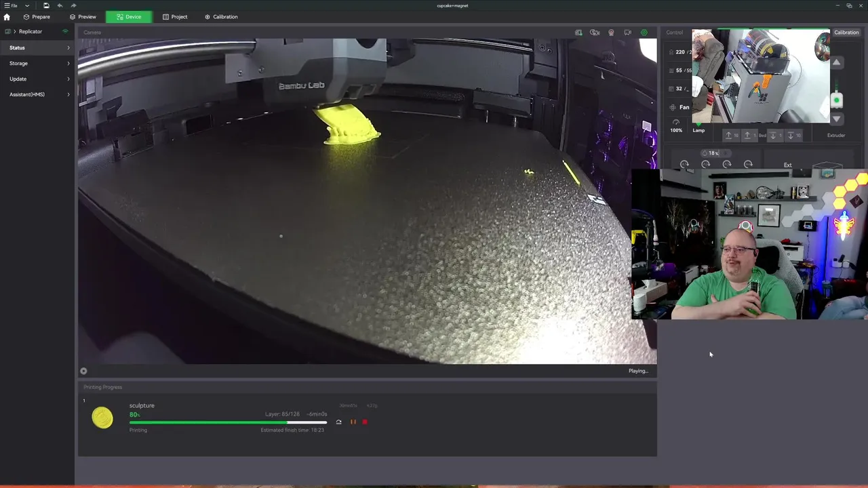This screenshot has height=488, width=868.
Task: Click the Undo arrow icon
Action: tap(60, 5)
